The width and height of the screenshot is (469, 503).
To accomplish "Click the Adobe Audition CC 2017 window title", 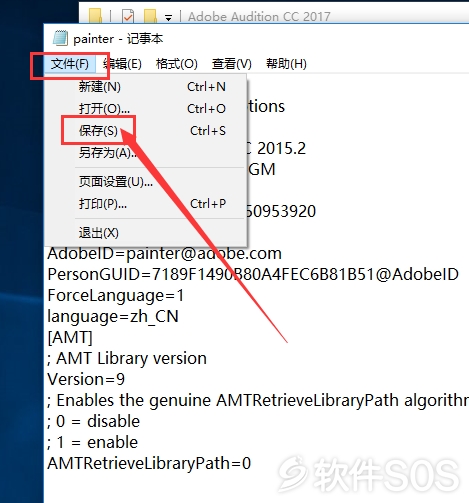I will point(259,16).
